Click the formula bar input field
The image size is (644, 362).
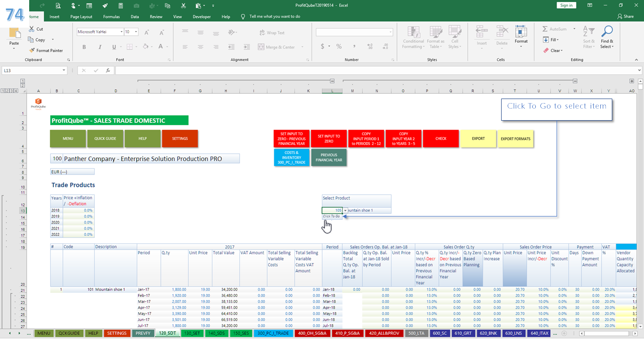point(376,70)
